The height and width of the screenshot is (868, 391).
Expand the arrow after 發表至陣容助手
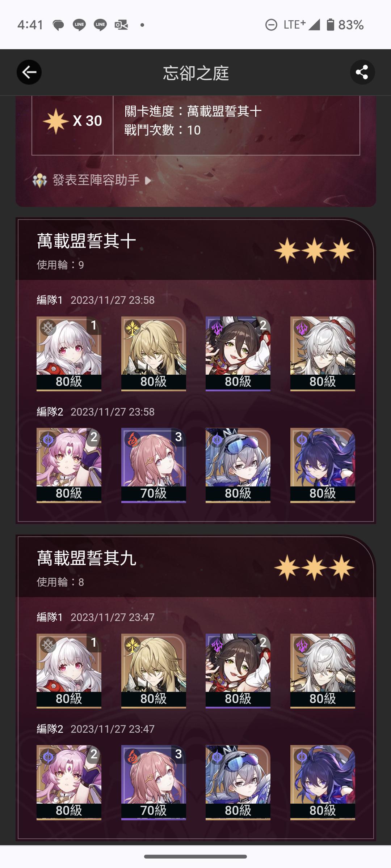click(148, 180)
